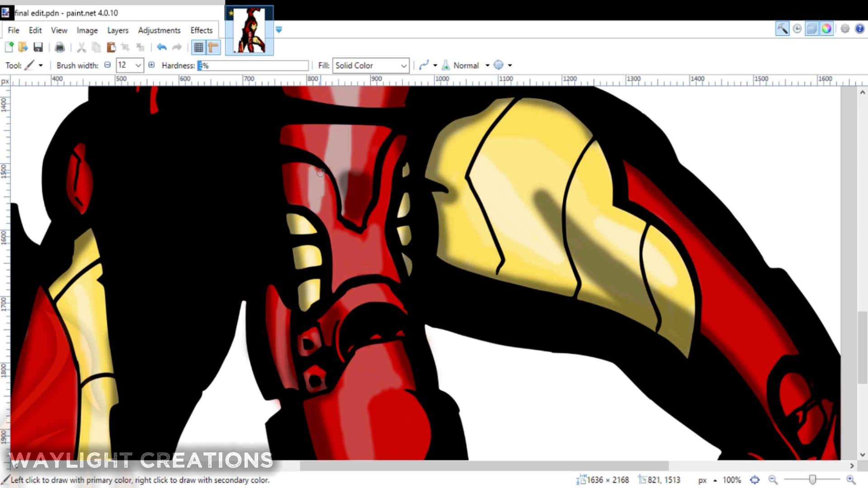Viewport: 868px width, 488px height.
Task: Click the 100% zoom level text
Action: point(732,480)
